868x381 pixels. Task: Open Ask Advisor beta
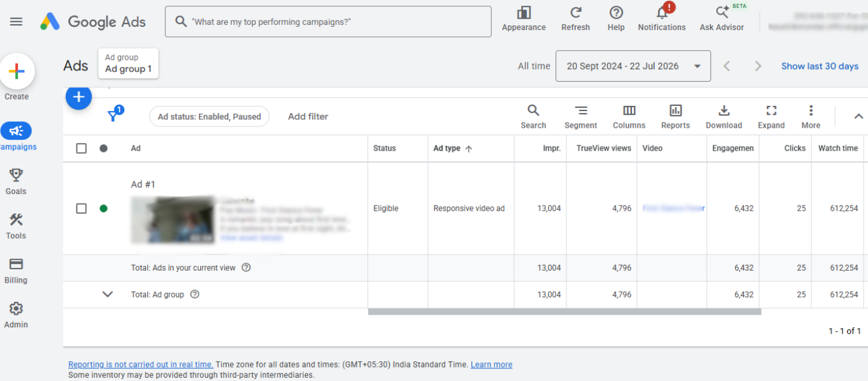pyautogui.click(x=721, y=19)
